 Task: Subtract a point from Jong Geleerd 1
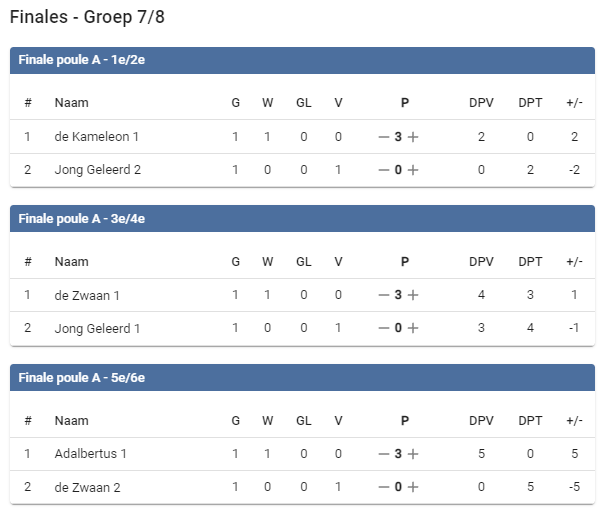point(383,328)
